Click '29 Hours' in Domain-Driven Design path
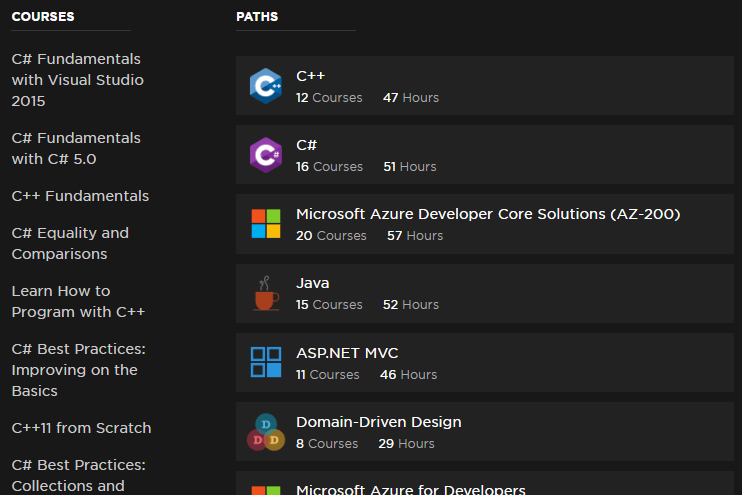This screenshot has width=742, height=495. tap(406, 444)
